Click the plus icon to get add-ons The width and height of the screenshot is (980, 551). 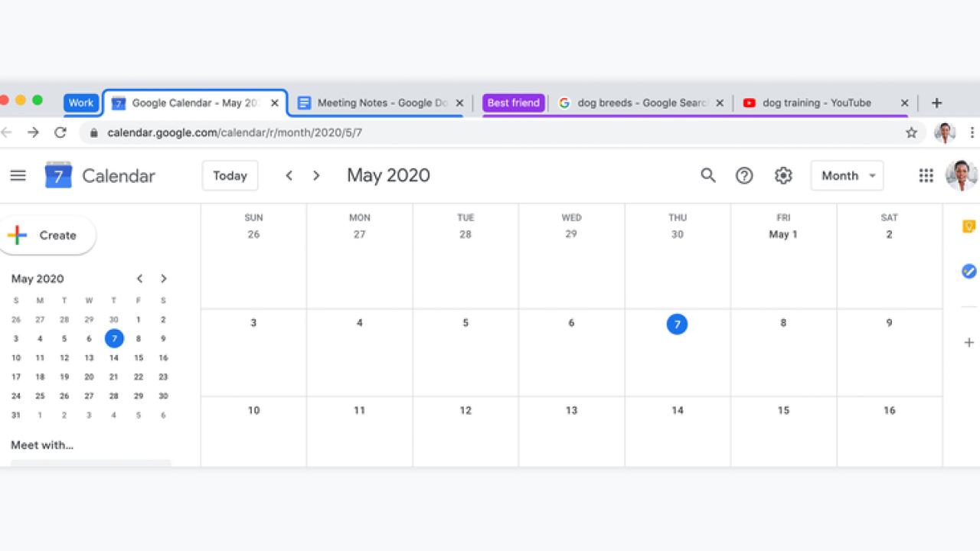(x=969, y=342)
